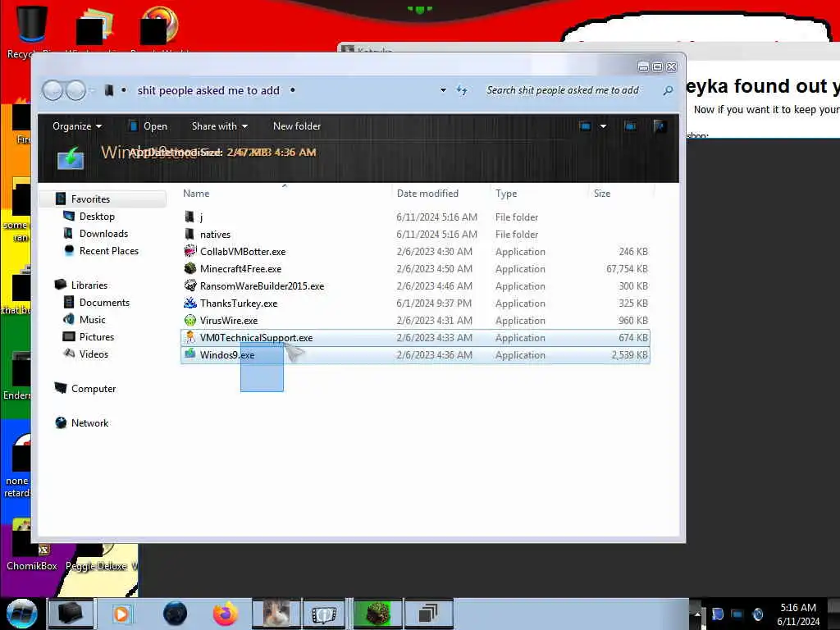The image size is (840, 630).
Task: Open the view options dropdown arrow
Action: coord(603,126)
